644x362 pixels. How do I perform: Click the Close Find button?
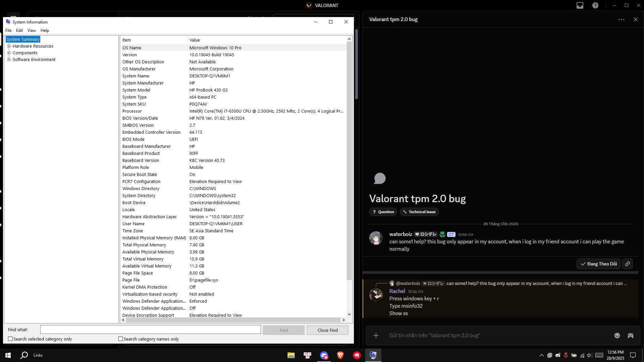[327, 330]
